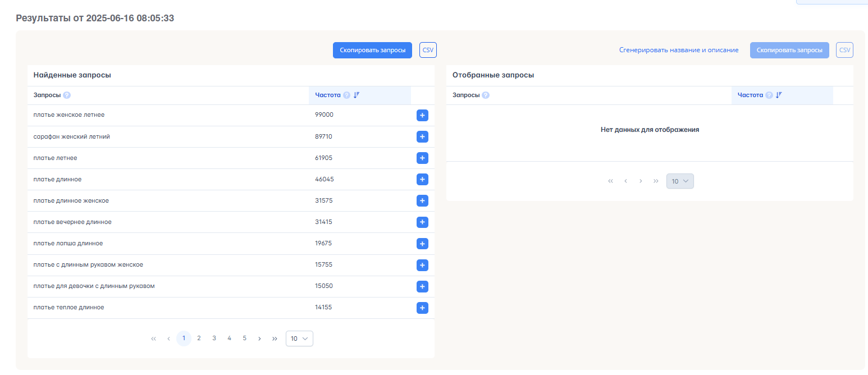Go to page 5 of found queries
868x375 pixels.
[244, 339]
